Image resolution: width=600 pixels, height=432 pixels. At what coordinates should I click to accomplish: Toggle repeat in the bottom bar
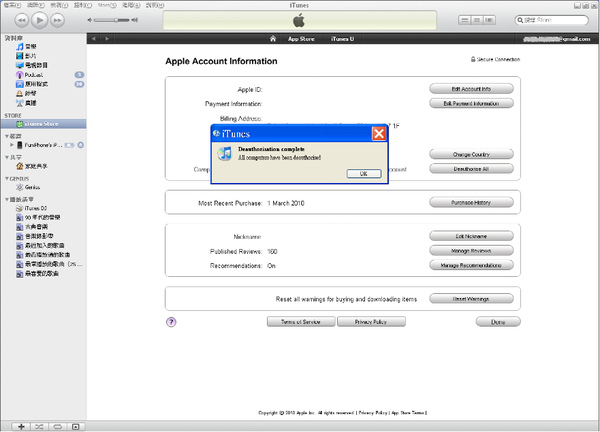point(57,427)
